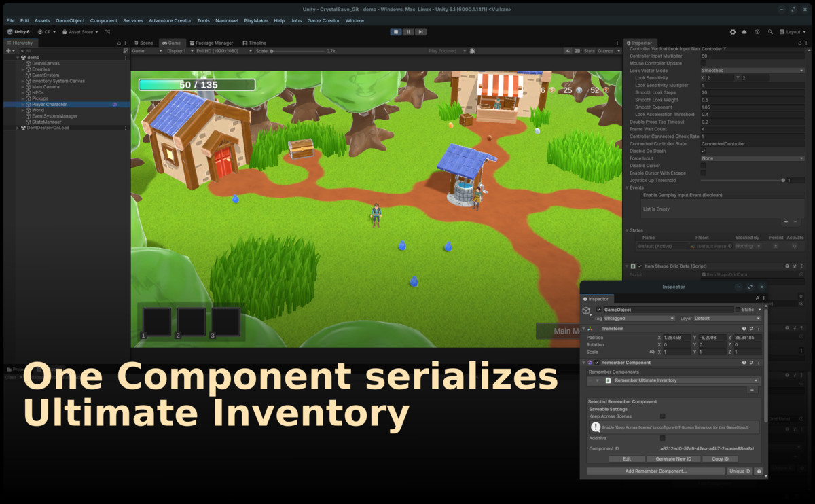Toggle GameObject active checkbox in floating Inspector
The height and width of the screenshot is (504, 815).
click(598, 310)
